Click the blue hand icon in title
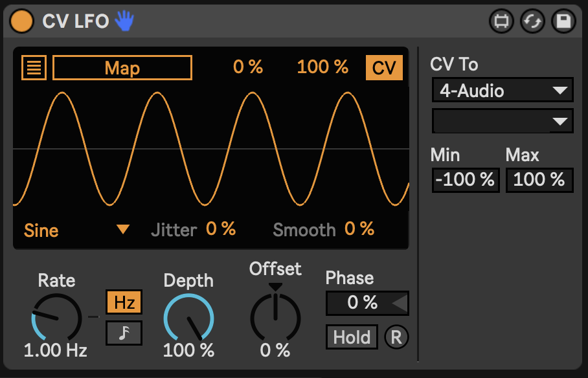 click(124, 21)
